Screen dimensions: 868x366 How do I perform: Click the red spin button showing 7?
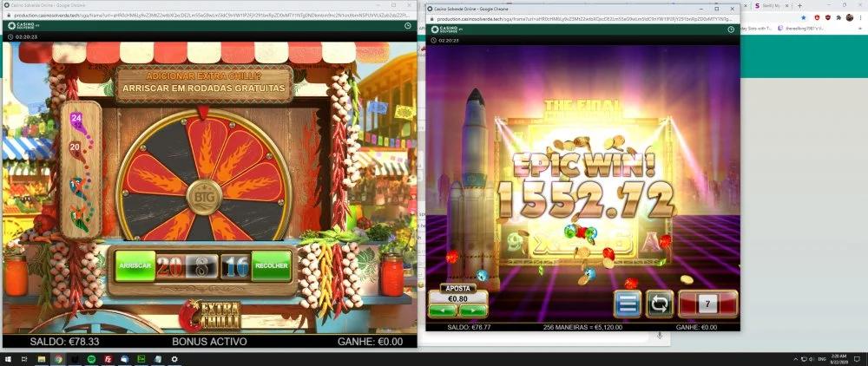pyautogui.click(x=708, y=304)
